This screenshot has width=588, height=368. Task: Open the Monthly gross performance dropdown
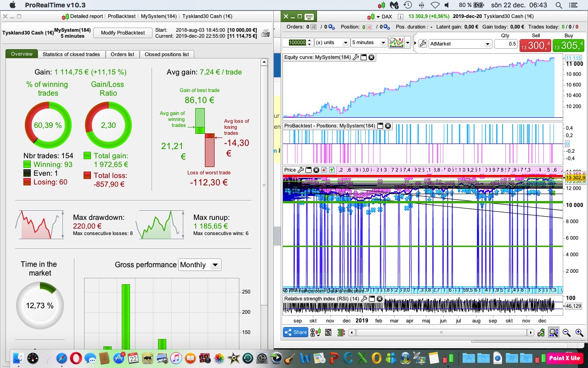(200, 264)
